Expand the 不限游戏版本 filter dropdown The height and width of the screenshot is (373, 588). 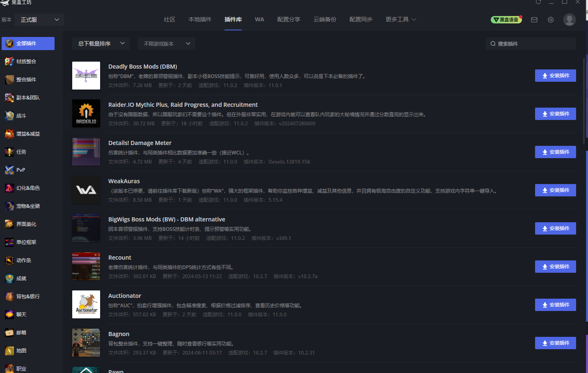click(166, 43)
